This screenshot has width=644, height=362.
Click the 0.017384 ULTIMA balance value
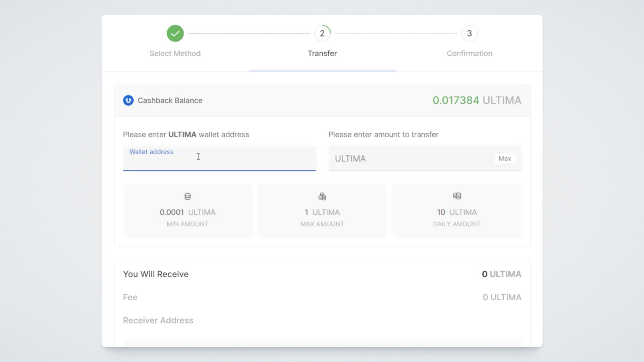pyautogui.click(x=477, y=100)
